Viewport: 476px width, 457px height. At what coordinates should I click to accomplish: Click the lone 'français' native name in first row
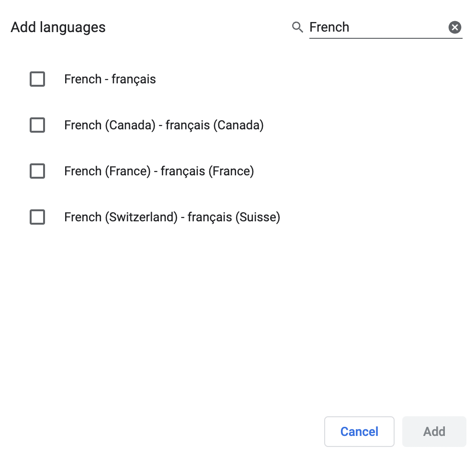click(134, 79)
